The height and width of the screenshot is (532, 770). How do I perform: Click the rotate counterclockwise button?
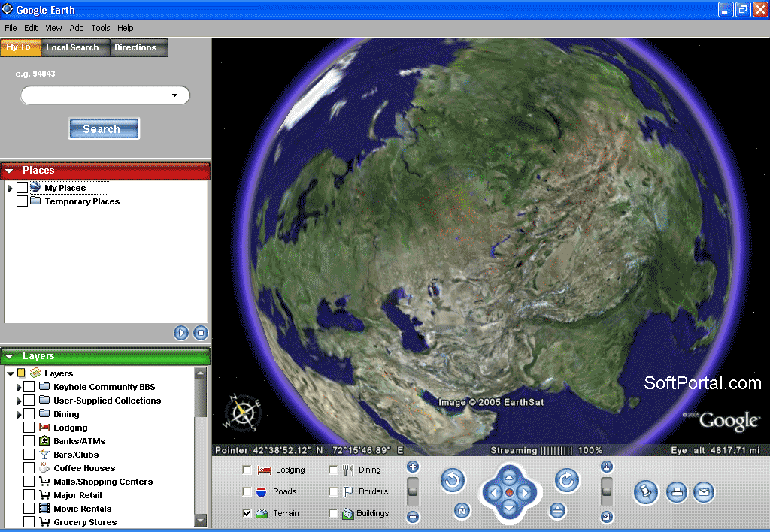(453, 480)
